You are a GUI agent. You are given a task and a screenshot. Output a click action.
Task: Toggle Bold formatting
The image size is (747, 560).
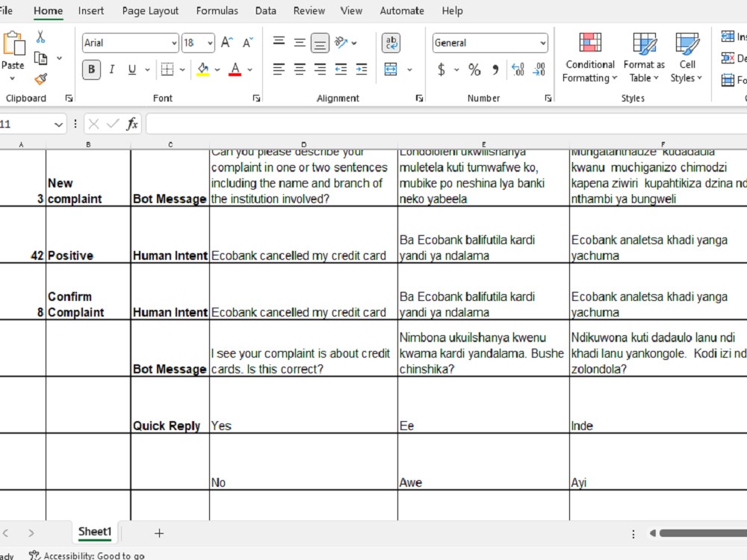pos(91,69)
